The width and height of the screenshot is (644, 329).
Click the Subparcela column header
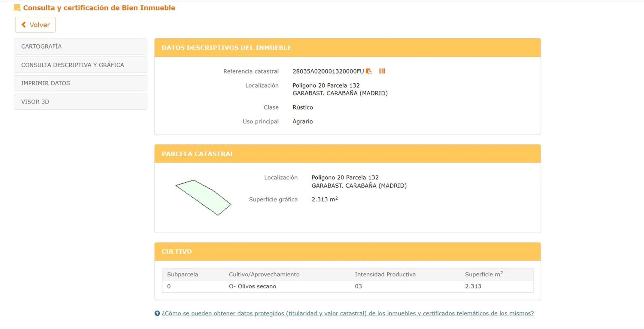(x=182, y=274)
